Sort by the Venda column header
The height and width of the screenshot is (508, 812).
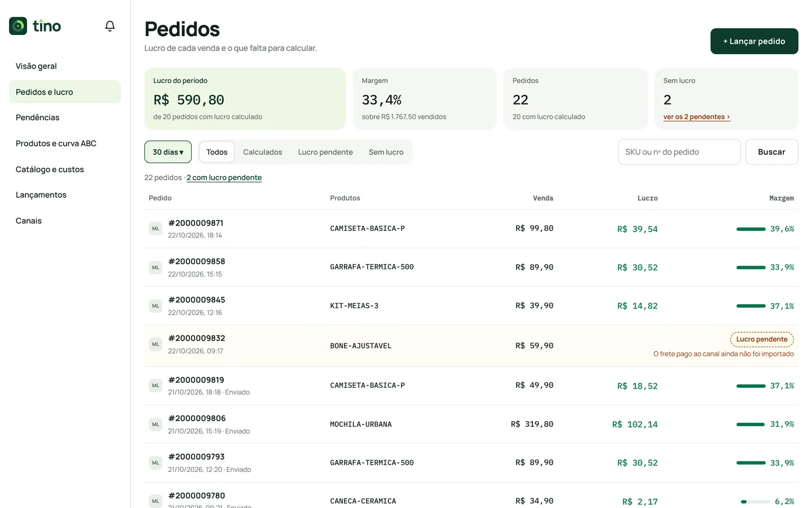(543, 198)
